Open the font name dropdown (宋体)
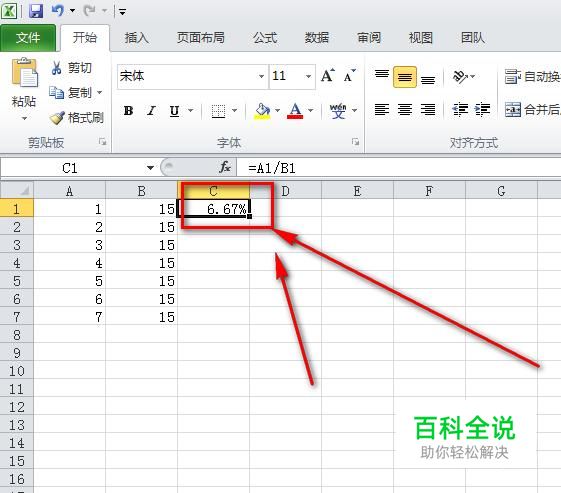This screenshot has width=561, height=493. (x=262, y=76)
